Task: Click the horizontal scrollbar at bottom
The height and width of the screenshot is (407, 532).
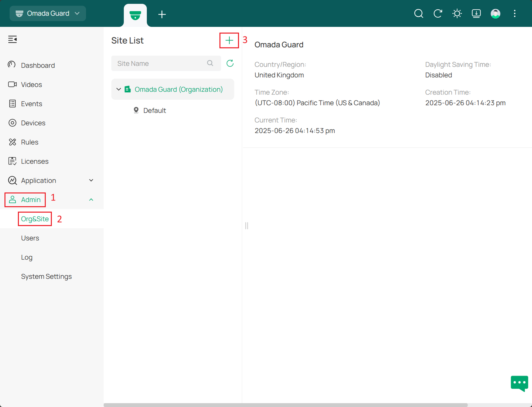Action: 285,405
